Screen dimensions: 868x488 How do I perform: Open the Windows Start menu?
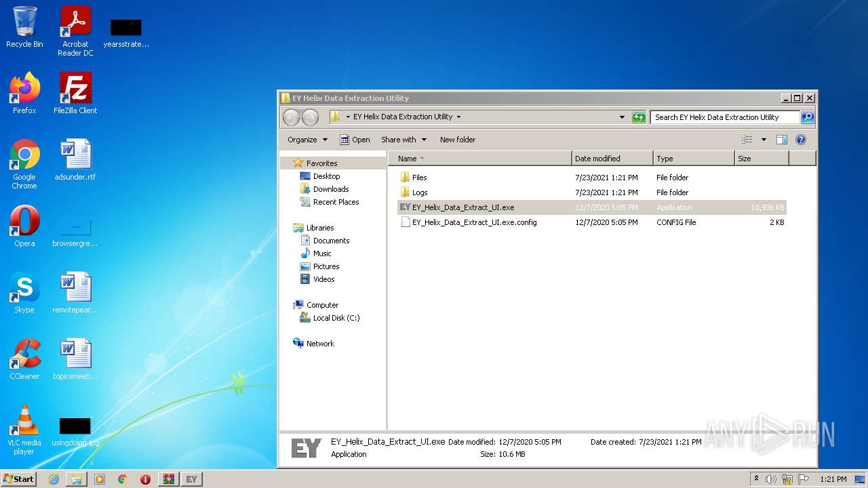[18, 479]
